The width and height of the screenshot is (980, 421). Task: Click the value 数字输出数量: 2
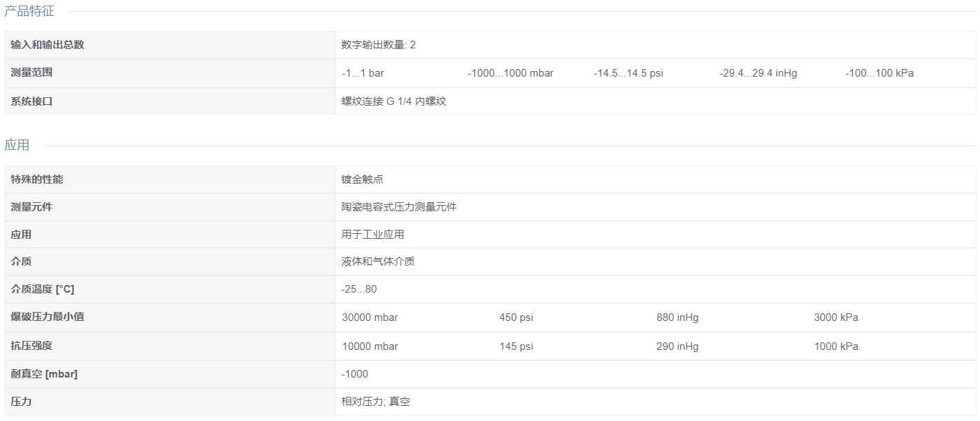click(x=378, y=45)
